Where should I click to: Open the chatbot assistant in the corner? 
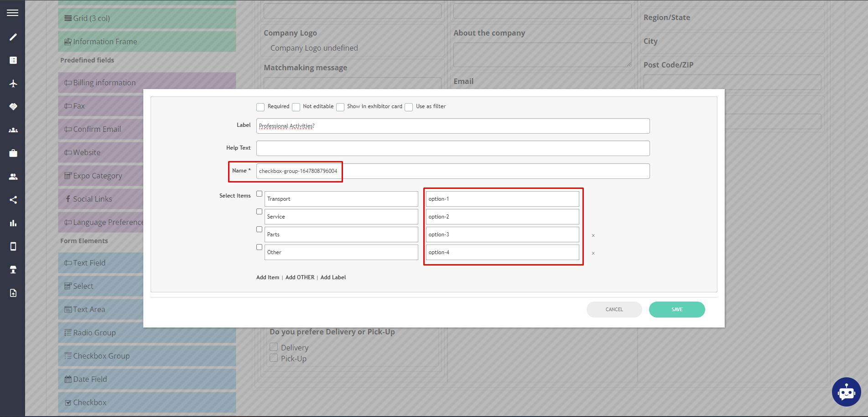click(846, 392)
